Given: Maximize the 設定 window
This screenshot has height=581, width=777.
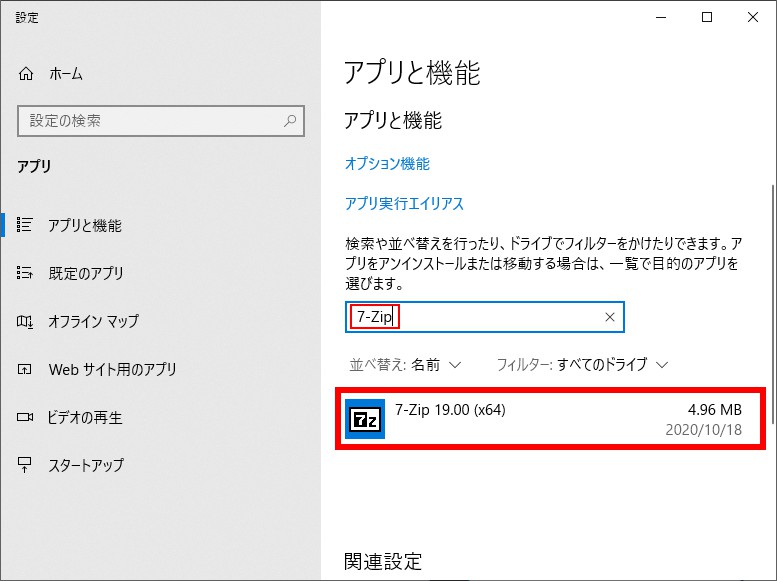Looking at the screenshot, I should (707, 17).
